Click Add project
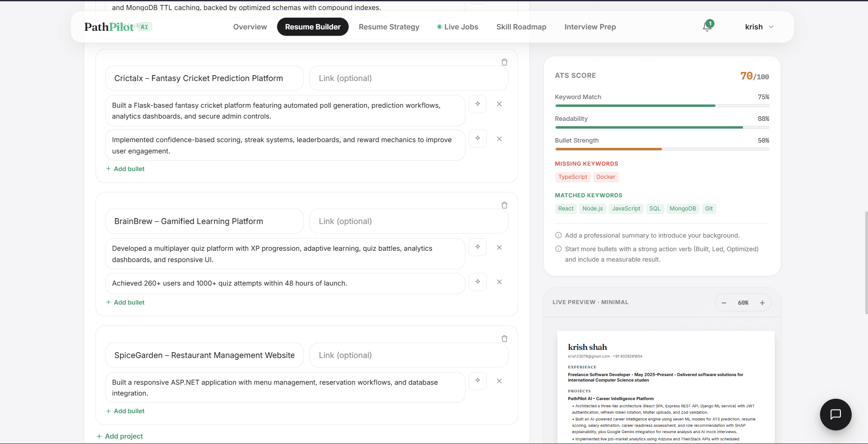 pos(120,436)
